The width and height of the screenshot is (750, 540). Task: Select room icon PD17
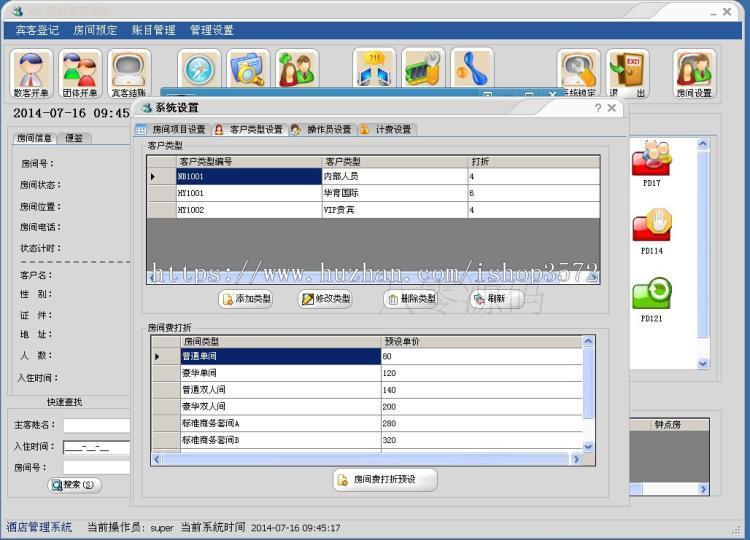(651, 163)
